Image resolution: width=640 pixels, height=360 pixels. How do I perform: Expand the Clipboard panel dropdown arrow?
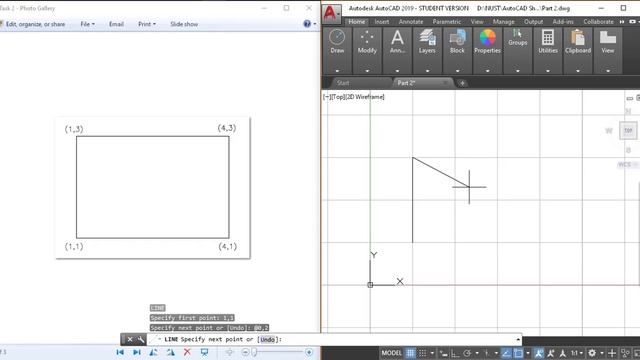578,71
